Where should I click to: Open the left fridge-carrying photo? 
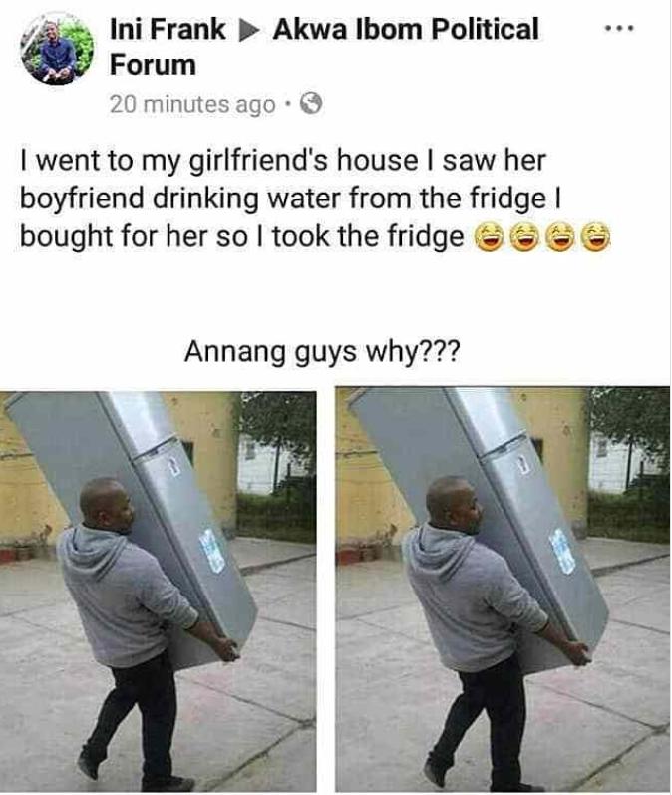pyautogui.click(x=159, y=592)
